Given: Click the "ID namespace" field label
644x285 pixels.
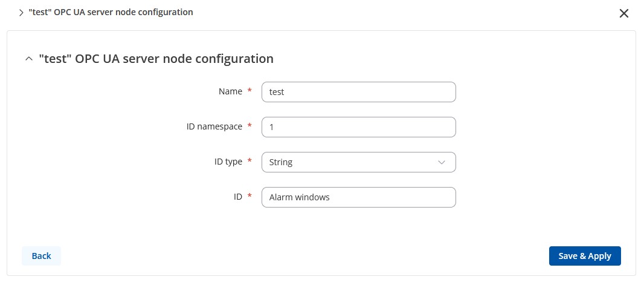Looking at the screenshot, I should pyautogui.click(x=214, y=126).
